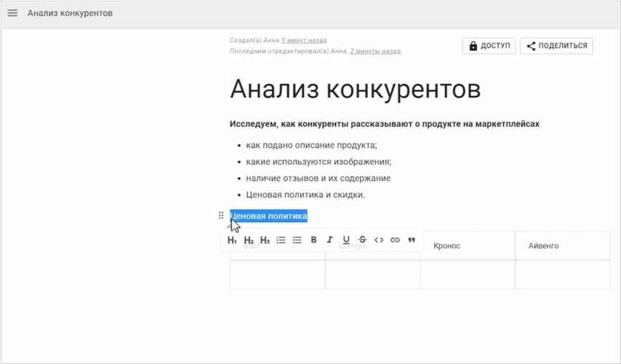The width and height of the screenshot is (621, 364).
Task: Click the '2 минуты назад' edit time link
Action: 375,52
